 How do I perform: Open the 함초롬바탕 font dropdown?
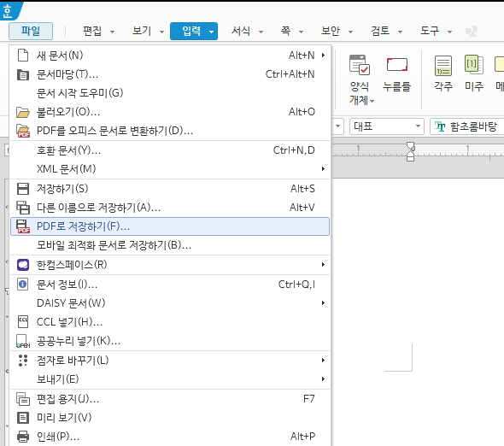(467, 126)
